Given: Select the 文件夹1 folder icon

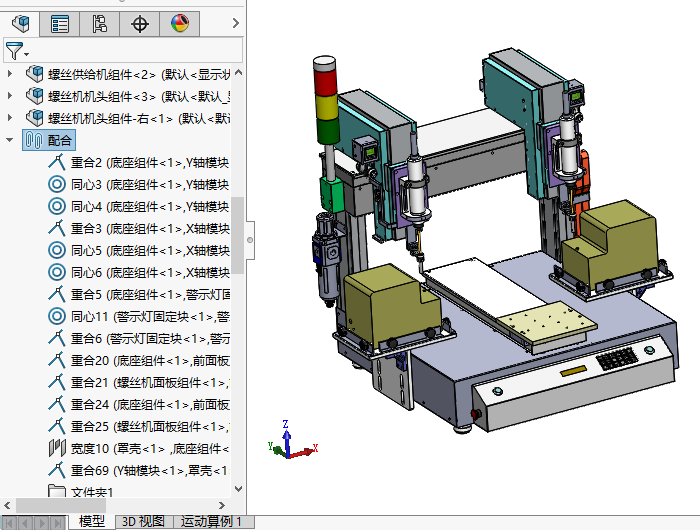Looking at the screenshot, I should 57,491.
